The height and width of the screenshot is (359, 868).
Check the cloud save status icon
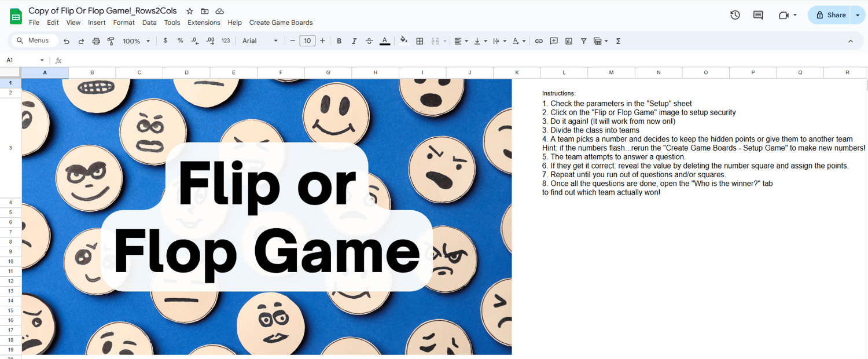220,11
